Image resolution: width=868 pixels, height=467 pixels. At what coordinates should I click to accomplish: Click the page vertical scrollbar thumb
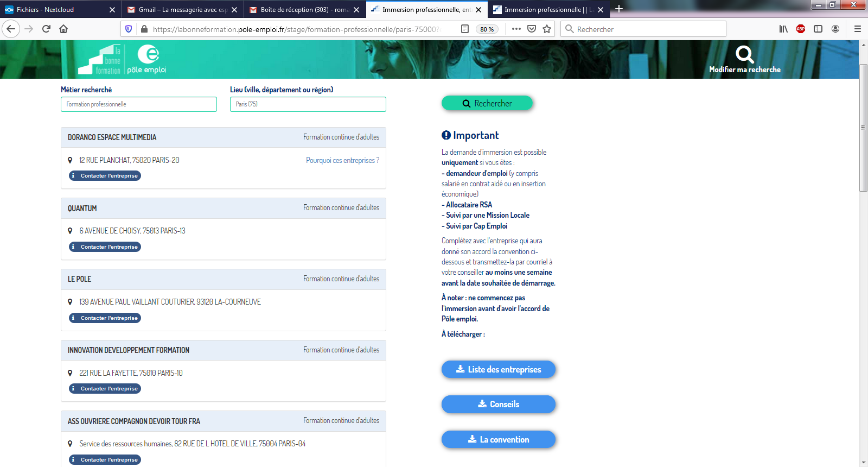click(863, 128)
